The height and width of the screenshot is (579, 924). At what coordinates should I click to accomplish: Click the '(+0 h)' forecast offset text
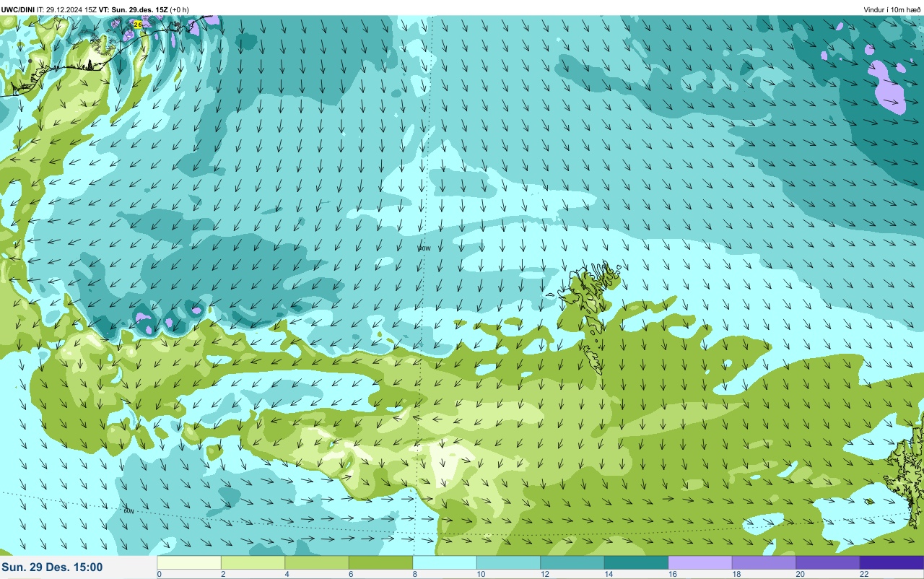tap(179, 9)
